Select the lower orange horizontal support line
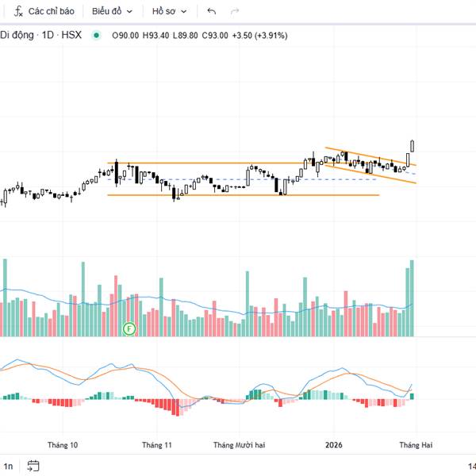This screenshot has height=476, width=476. point(238,195)
